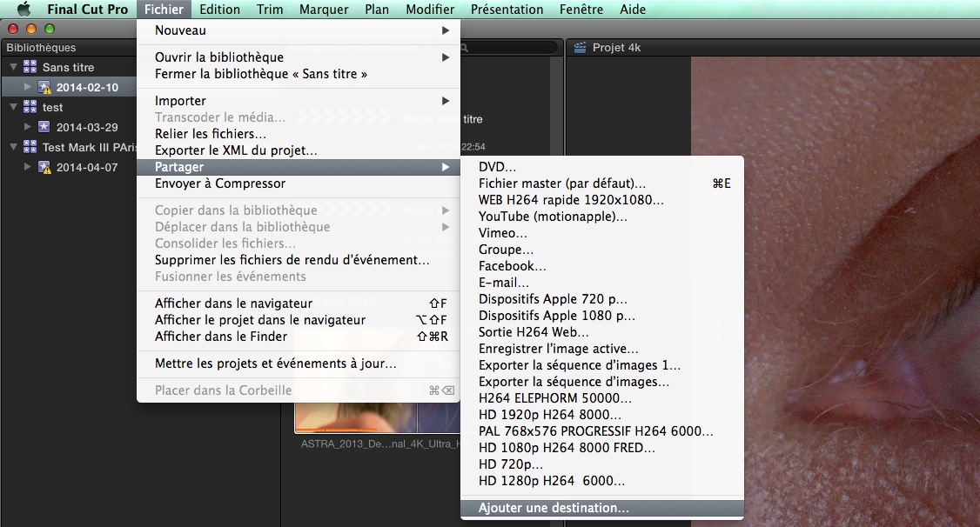Click the 2014-02-10 event star icon

(x=44, y=87)
